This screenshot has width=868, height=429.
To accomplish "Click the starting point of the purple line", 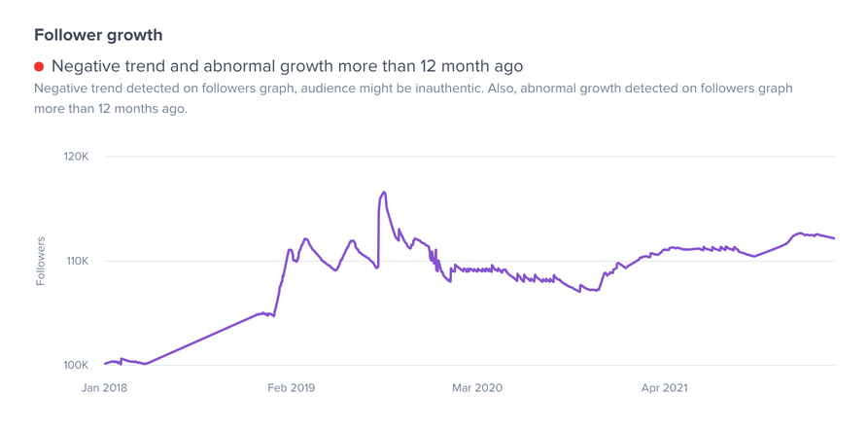I will click(x=105, y=364).
